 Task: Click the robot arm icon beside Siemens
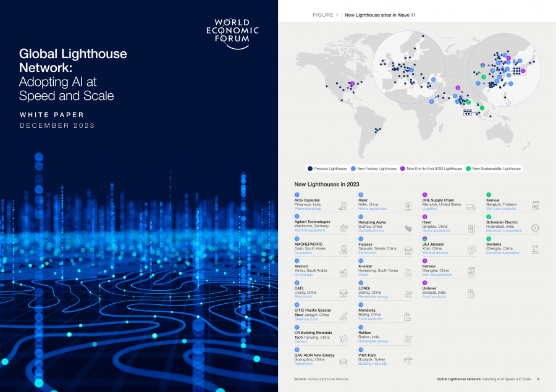tap(534, 250)
